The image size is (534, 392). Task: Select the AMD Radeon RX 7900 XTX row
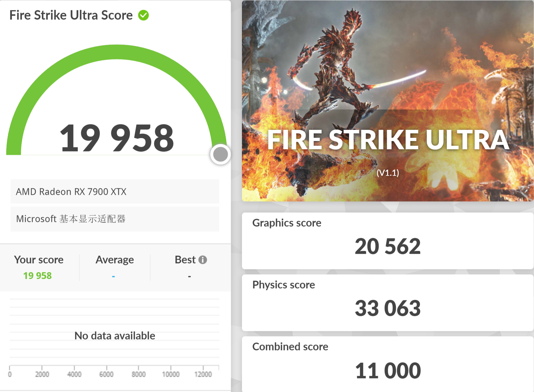pyautogui.click(x=115, y=192)
